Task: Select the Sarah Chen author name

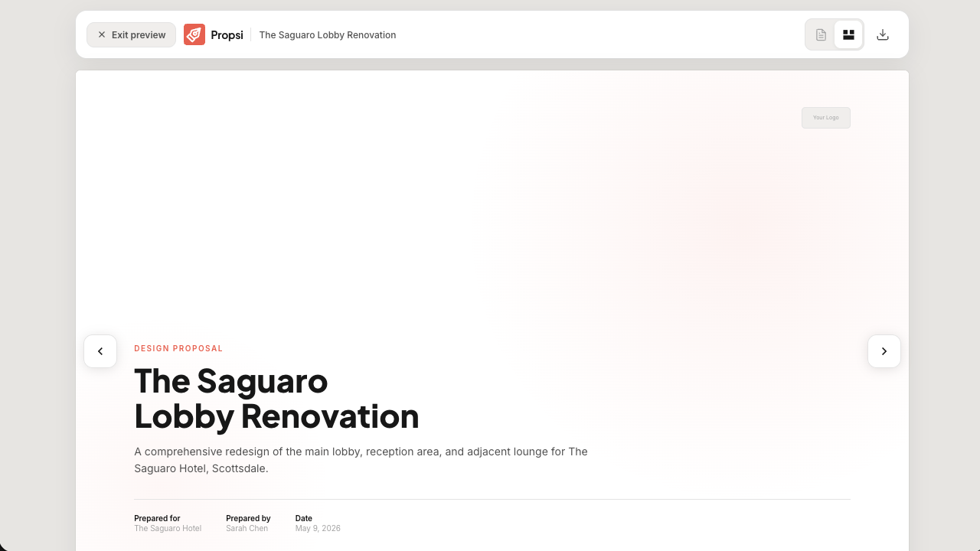Action: click(x=247, y=528)
